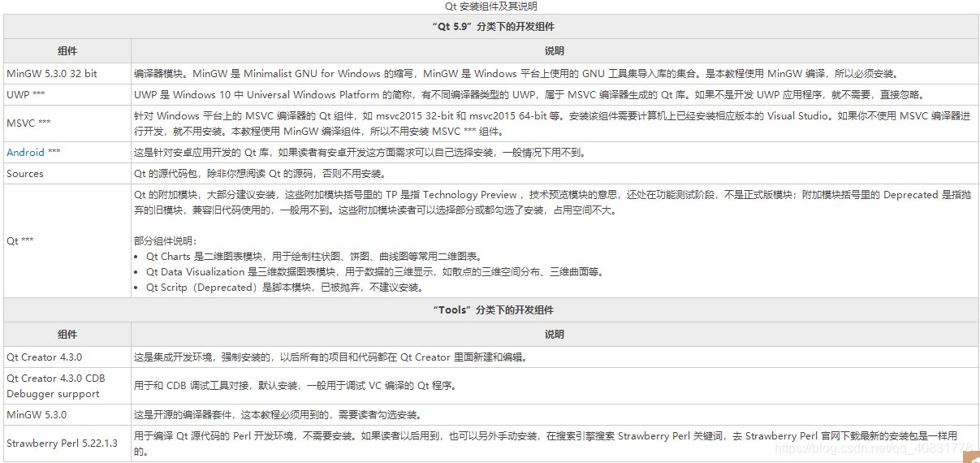Click the "MSVC ***" component cell
The width and height of the screenshot is (980, 463).
tap(67, 123)
